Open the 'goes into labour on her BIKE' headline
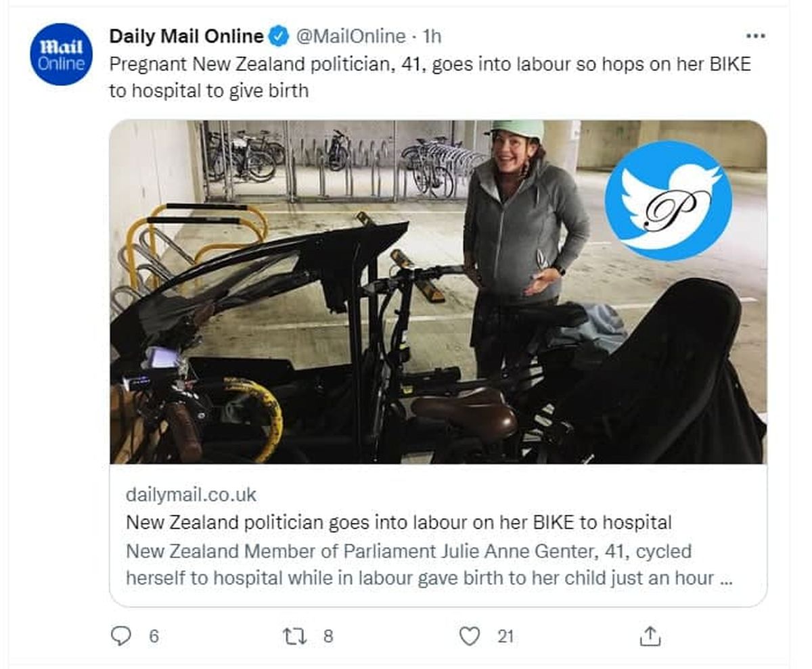 click(x=399, y=522)
